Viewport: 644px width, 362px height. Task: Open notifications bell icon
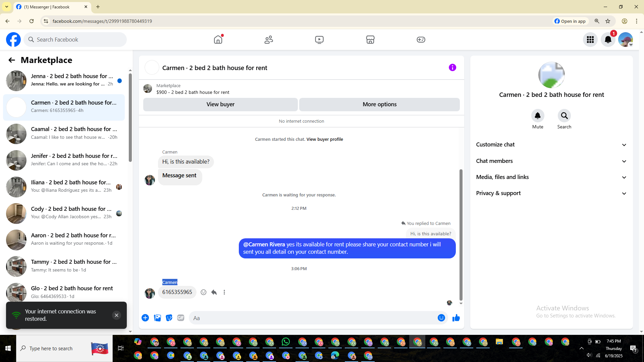click(x=608, y=40)
